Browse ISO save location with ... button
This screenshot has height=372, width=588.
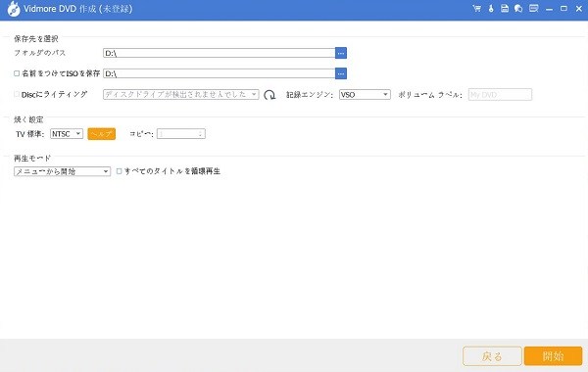pyautogui.click(x=341, y=73)
